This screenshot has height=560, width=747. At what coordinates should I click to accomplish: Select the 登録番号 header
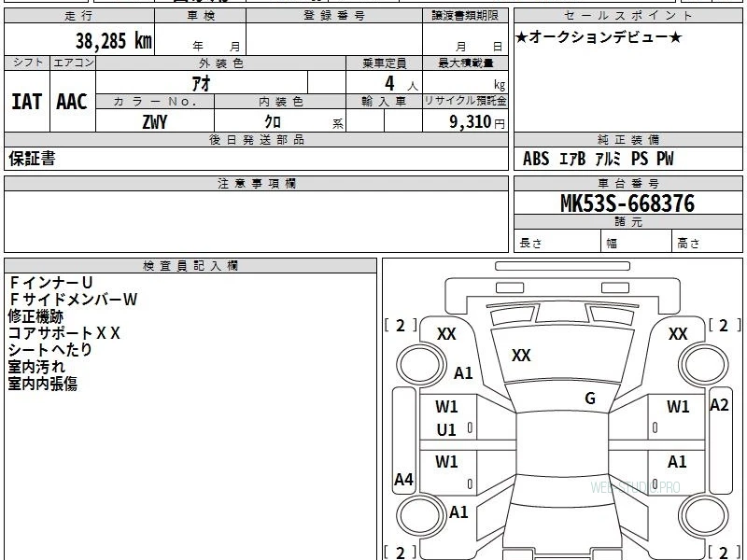(334, 16)
